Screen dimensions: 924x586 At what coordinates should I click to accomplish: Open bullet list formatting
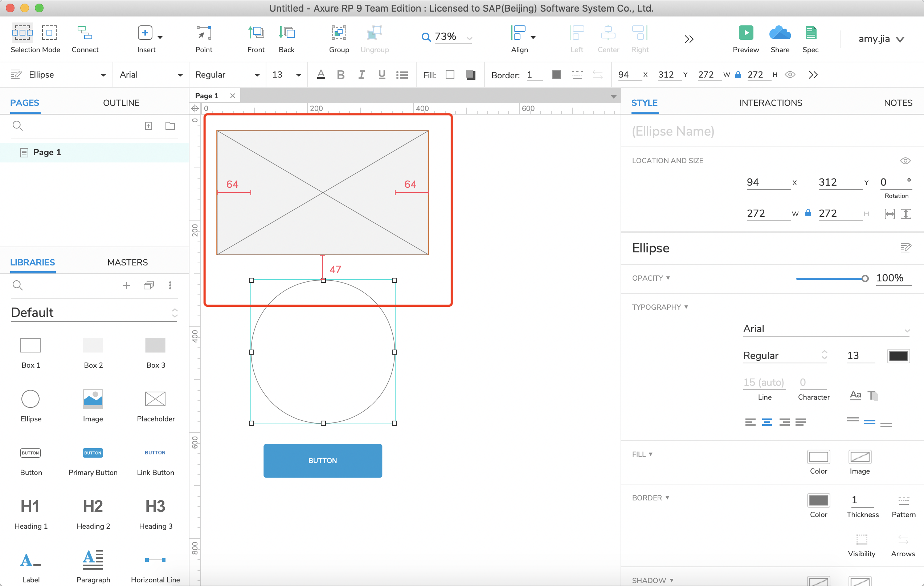click(x=402, y=75)
